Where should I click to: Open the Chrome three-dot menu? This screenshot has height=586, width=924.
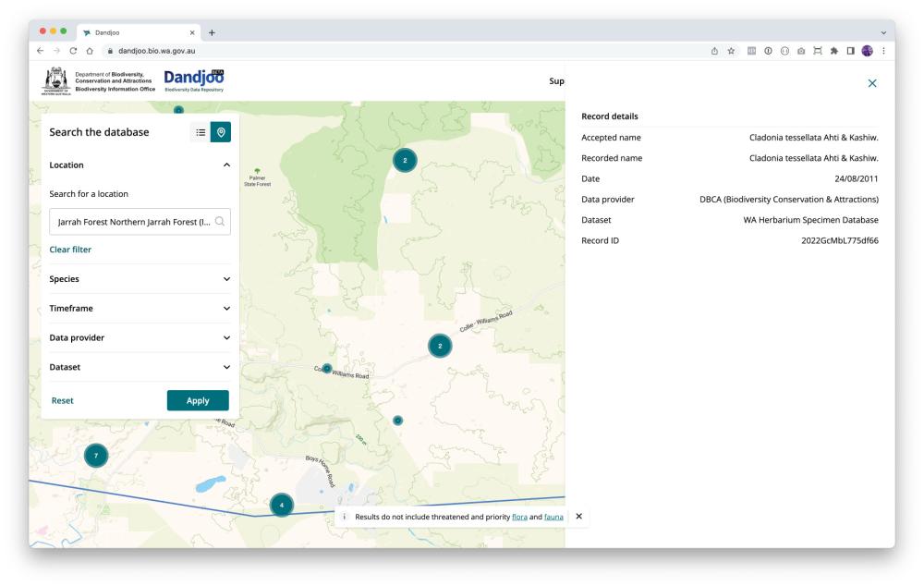tap(883, 51)
